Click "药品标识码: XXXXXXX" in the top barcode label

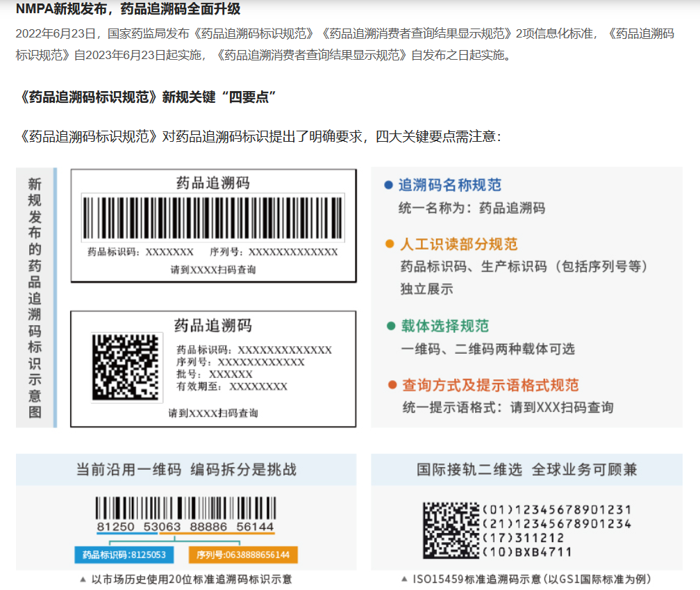tap(140, 252)
